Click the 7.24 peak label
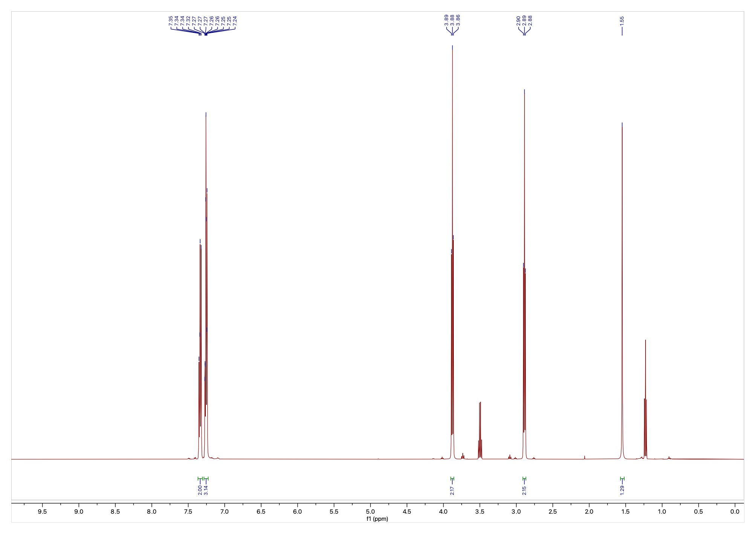The image size is (756, 534). [235, 21]
